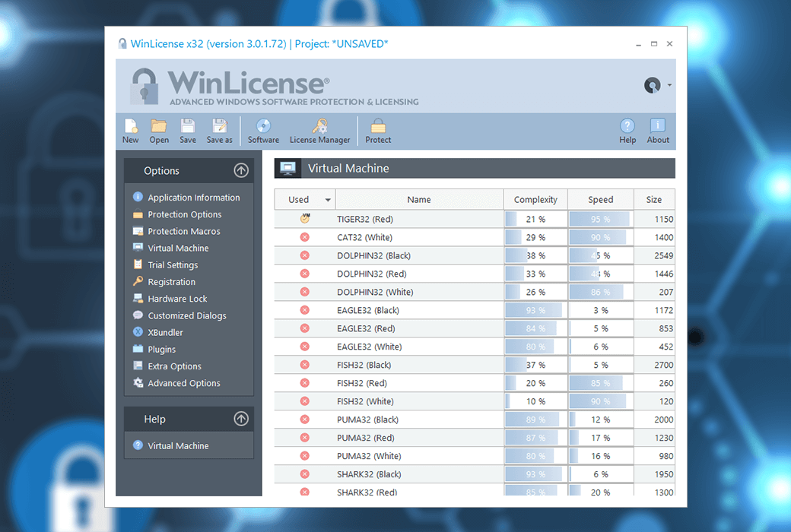Click the Speed bar of TIGER32 (Red)
The width and height of the screenshot is (791, 532).
click(x=600, y=219)
